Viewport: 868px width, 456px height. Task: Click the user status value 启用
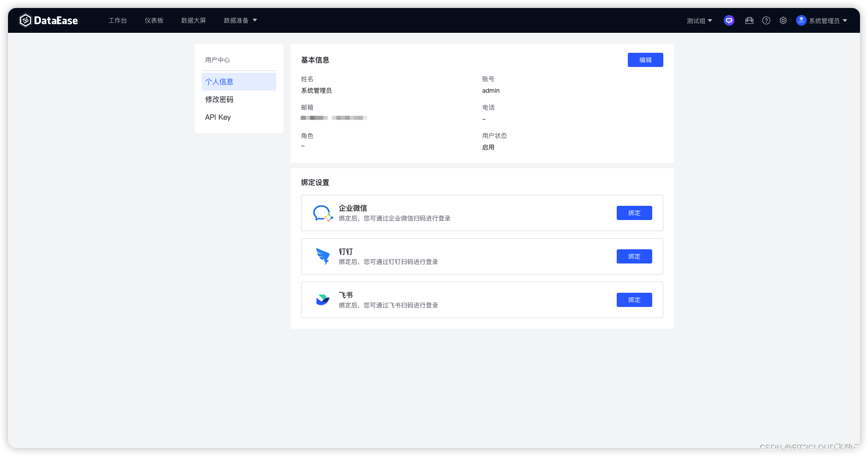488,147
